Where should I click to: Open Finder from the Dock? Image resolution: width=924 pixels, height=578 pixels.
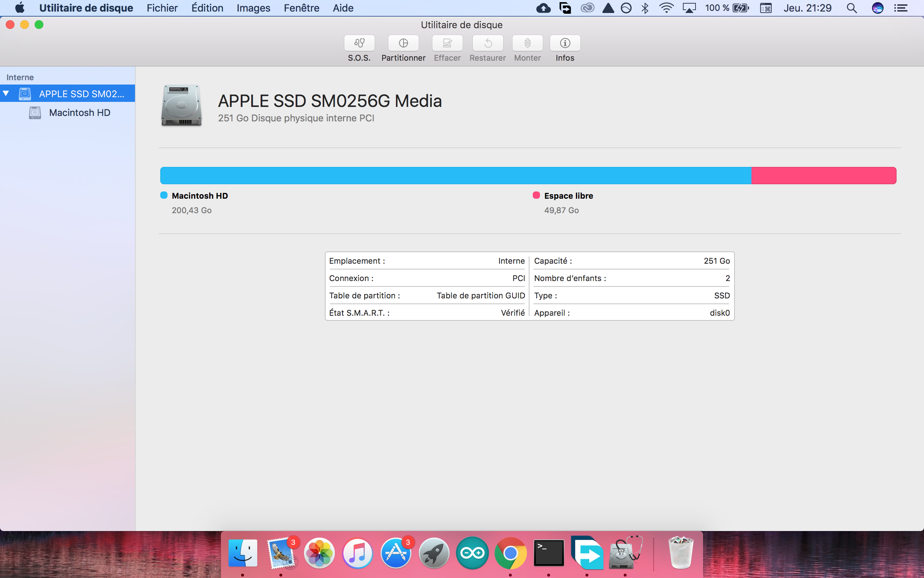pos(243,553)
